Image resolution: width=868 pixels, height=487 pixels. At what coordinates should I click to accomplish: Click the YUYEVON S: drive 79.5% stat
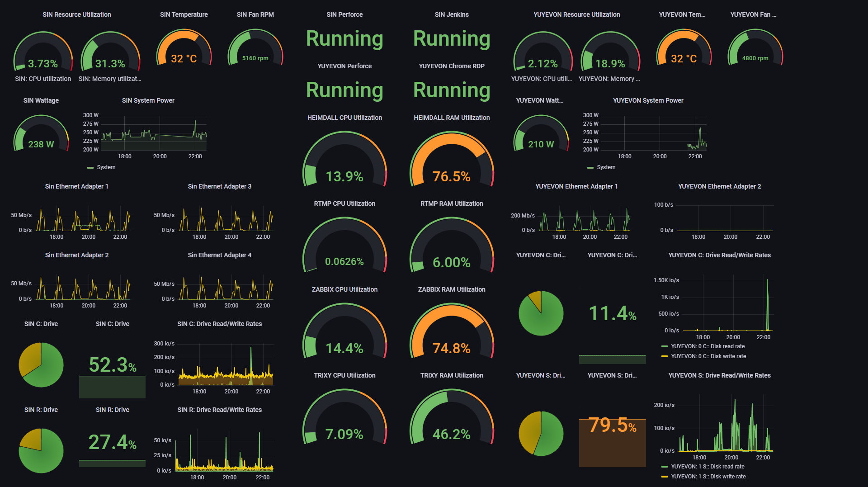613,425
